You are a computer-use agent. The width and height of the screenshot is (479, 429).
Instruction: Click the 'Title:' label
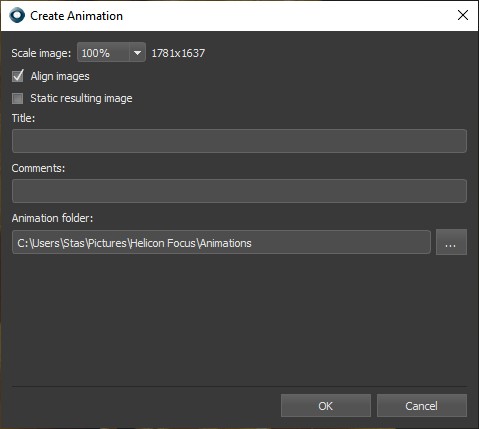[23, 118]
